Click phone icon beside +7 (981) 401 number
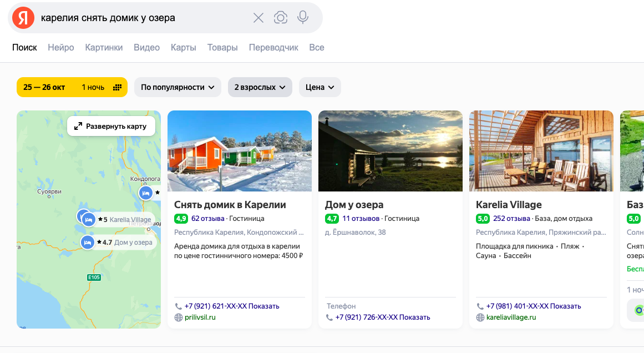This screenshot has height=353, width=644. click(x=480, y=306)
